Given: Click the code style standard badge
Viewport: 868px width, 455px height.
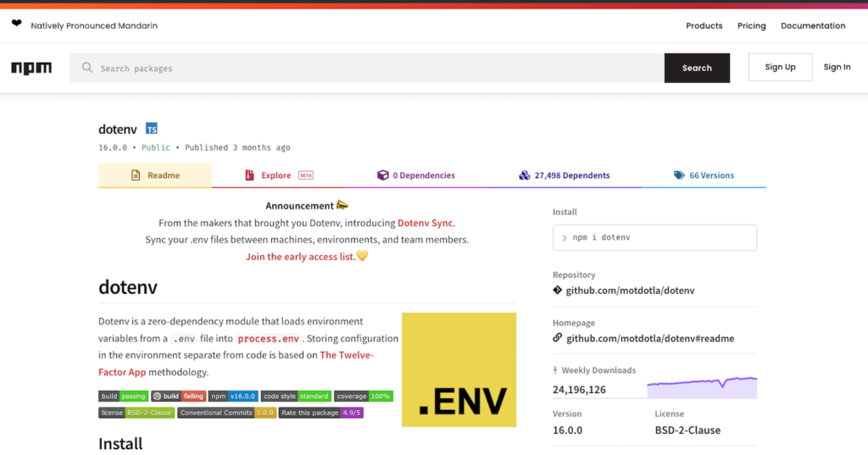Looking at the screenshot, I should click(296, 396).
